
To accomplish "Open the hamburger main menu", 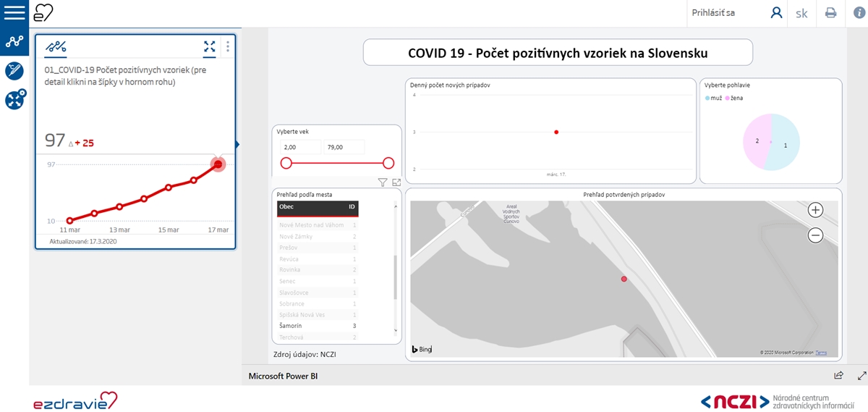I will tap(14, 12).
